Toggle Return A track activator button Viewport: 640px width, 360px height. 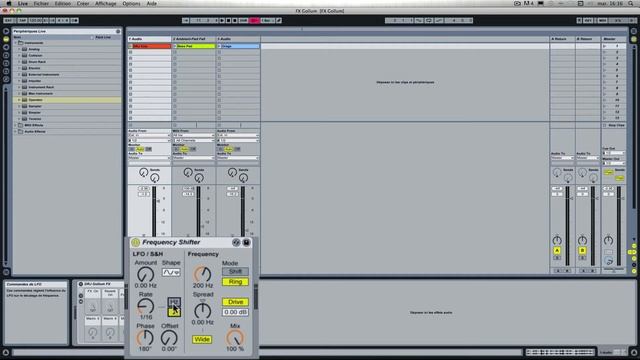pyautogui.click(x=557, y=250)
